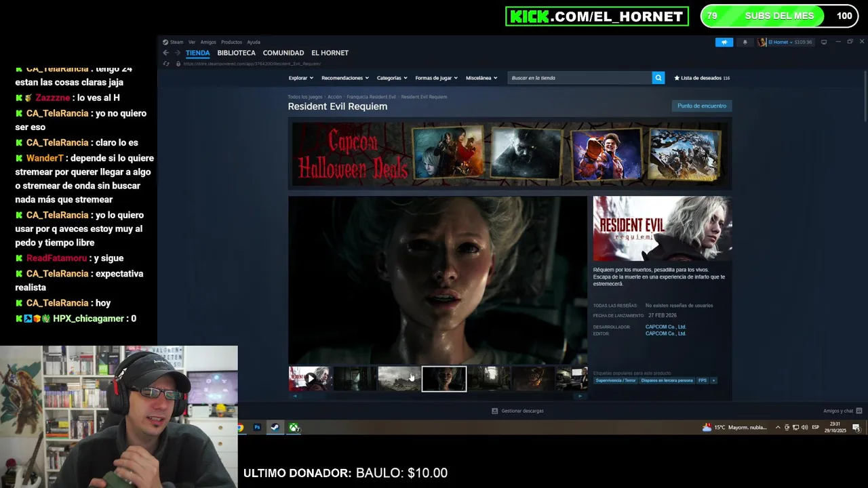Expand the Categorías dropdown
This screenshot has height=488, width=868.
(x=392, y=78)
